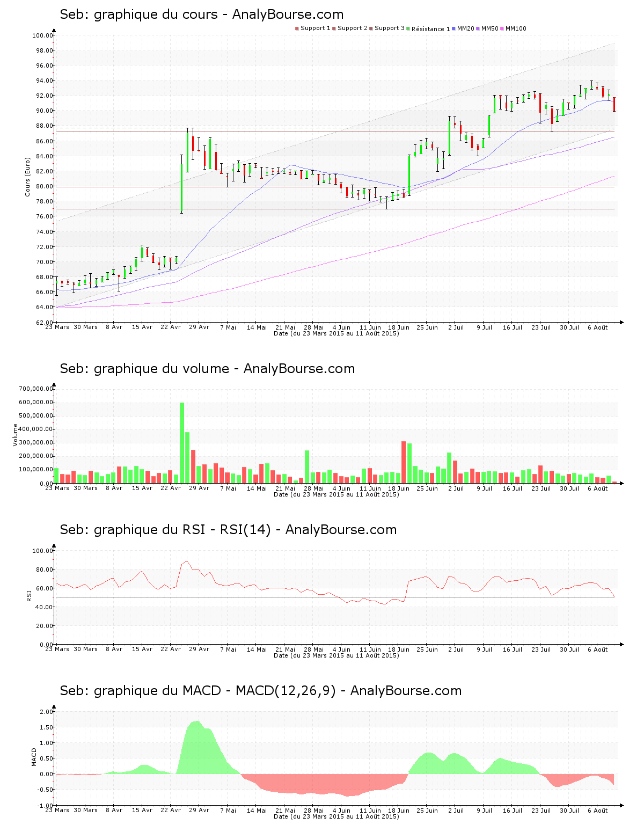Select the Support 2 legend label
Viewport: 644px width, 832px height.
pos(353,28)
